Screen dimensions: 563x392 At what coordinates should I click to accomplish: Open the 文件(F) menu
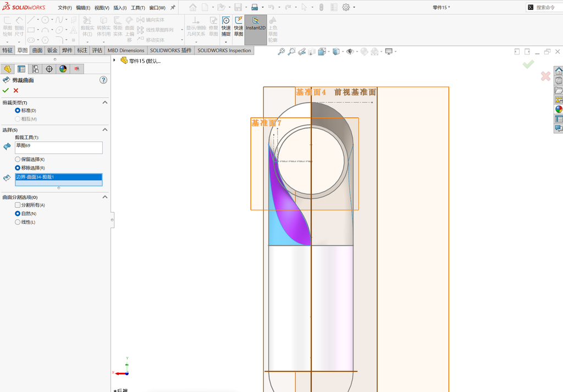[x=65, y=8]
